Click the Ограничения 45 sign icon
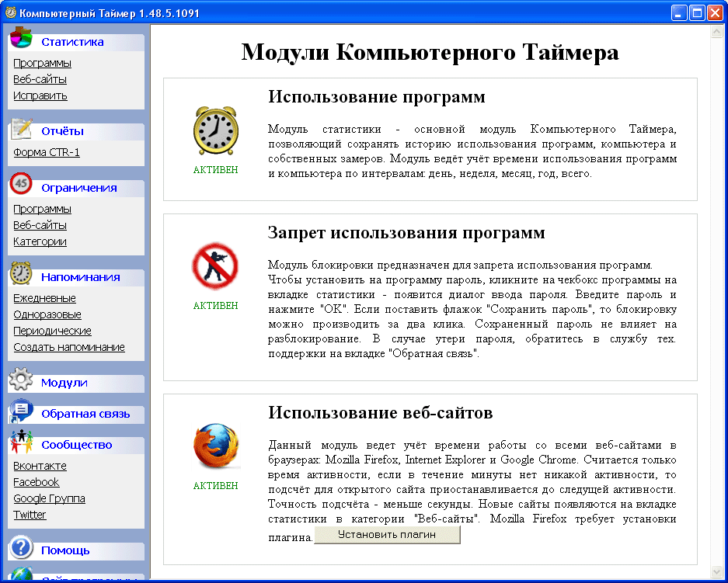Screen dimensions: 728x583 point(21,185)
